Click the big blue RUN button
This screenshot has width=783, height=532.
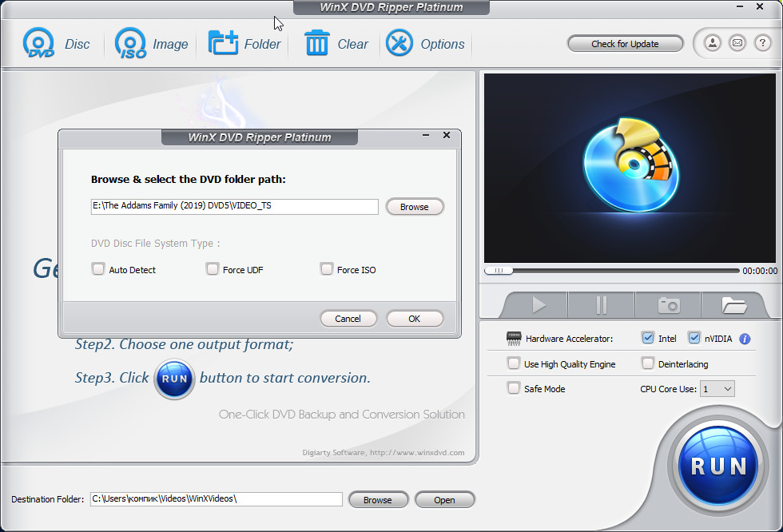[718, 466]
